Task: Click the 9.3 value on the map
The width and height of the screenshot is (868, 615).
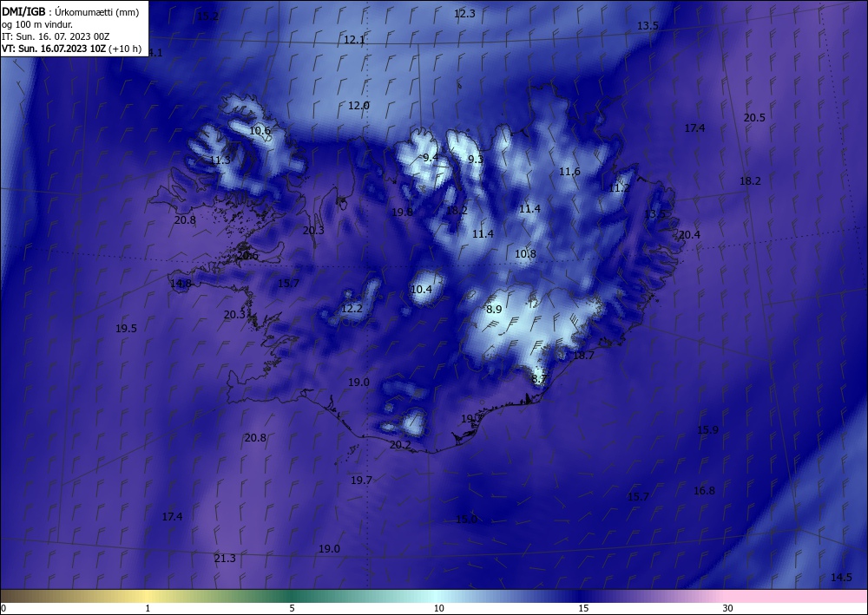Action: 476,160
